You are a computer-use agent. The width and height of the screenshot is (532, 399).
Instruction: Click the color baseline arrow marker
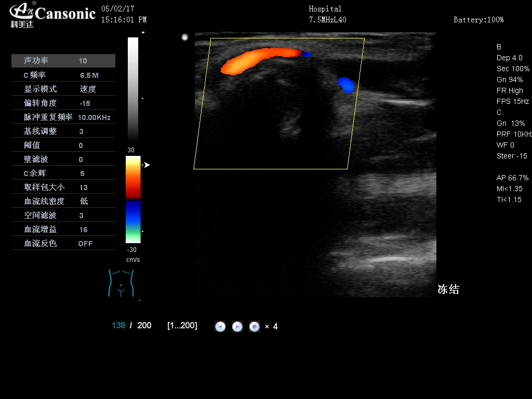147,165
